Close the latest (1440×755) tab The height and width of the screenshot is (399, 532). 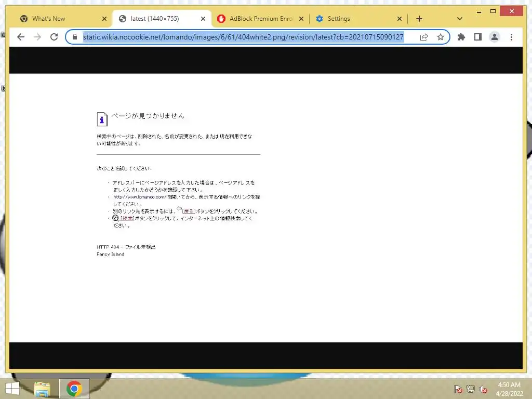[203, 19]
